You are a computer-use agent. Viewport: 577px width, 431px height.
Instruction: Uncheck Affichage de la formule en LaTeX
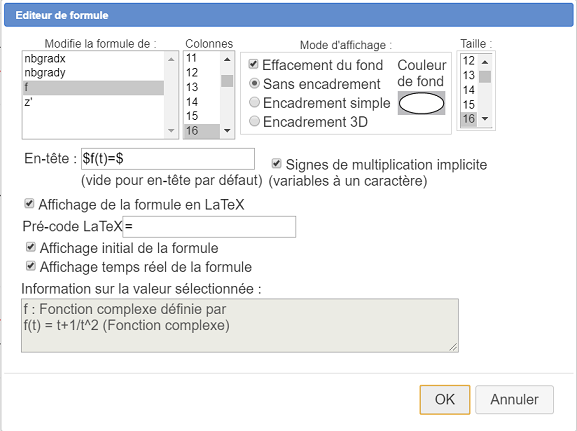29,203
